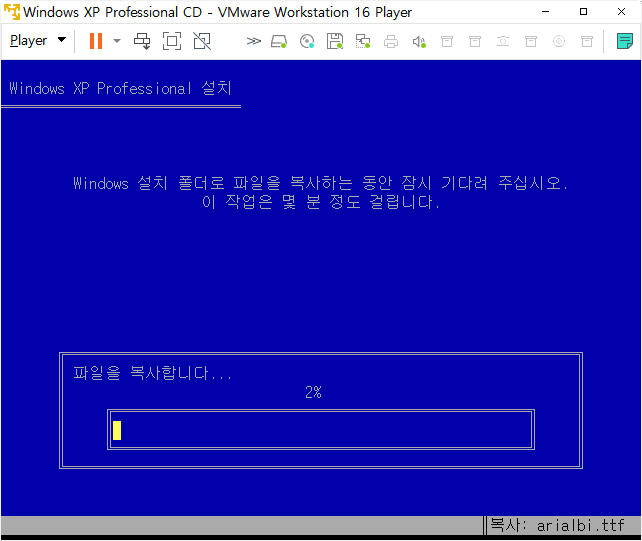Click the Windows XP Professional setup title
This screenshot has height=541, width=642.
(120, 88)
